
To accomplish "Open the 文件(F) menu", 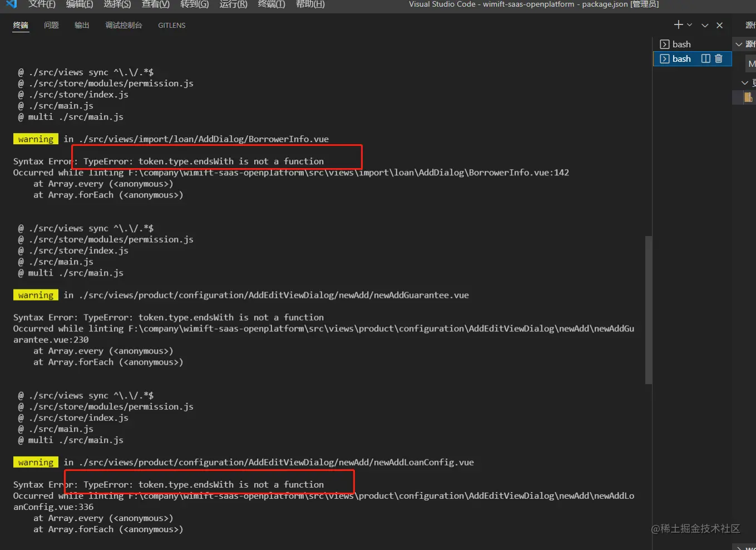I will coord(42,4).
